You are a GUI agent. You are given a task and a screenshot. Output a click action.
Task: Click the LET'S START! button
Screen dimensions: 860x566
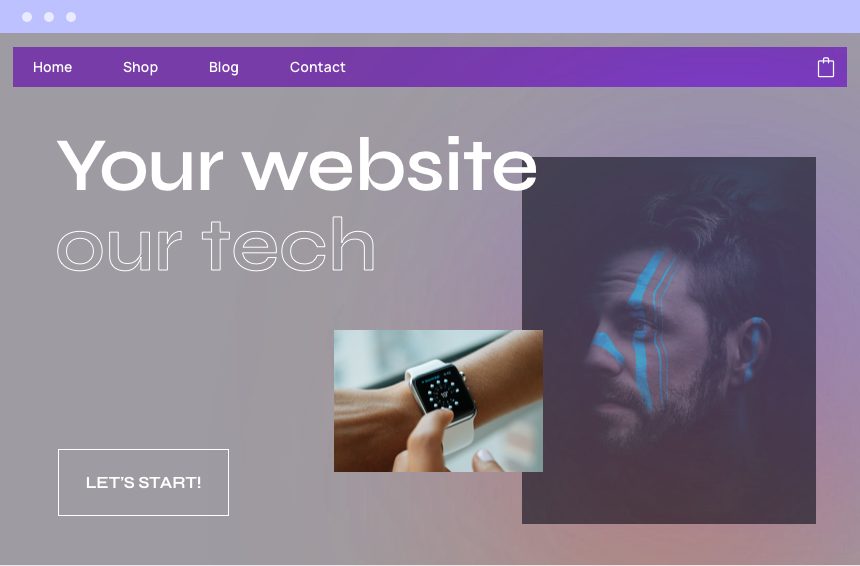pyautogui.click(x=143, y=482)
